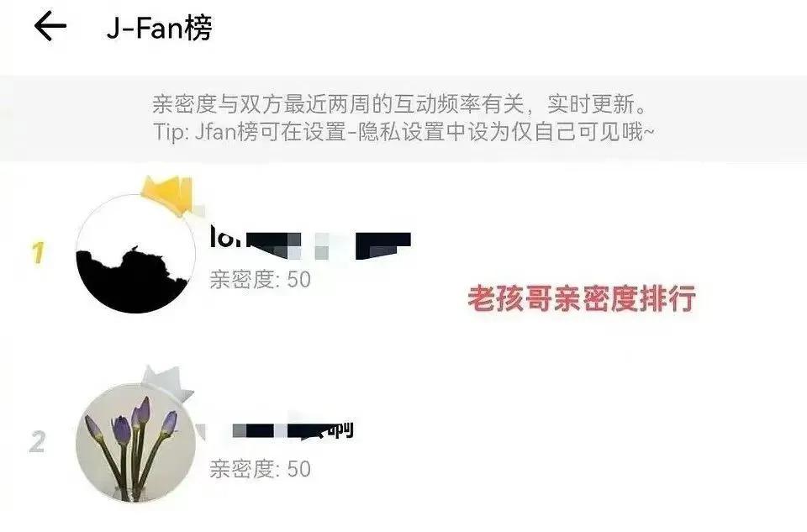The height and width of the screenshot is (532, 807).
Task: Select the gray rank 2 number
Action: click(38, 442)
